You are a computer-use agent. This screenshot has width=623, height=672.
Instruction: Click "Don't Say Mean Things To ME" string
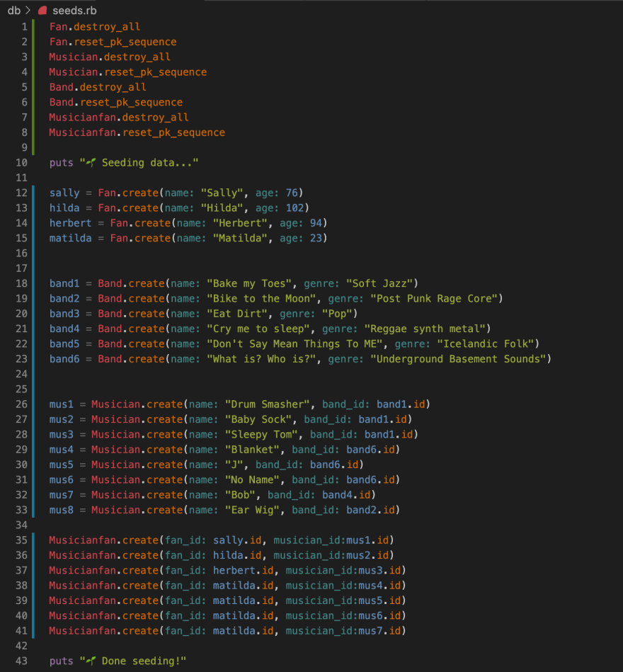tap(295, 343)
